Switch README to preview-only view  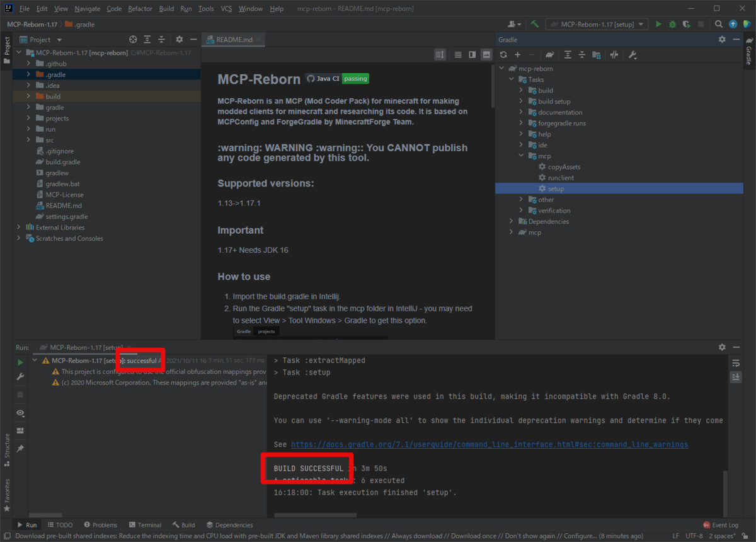pyautogui.click(x=486, y=55)
